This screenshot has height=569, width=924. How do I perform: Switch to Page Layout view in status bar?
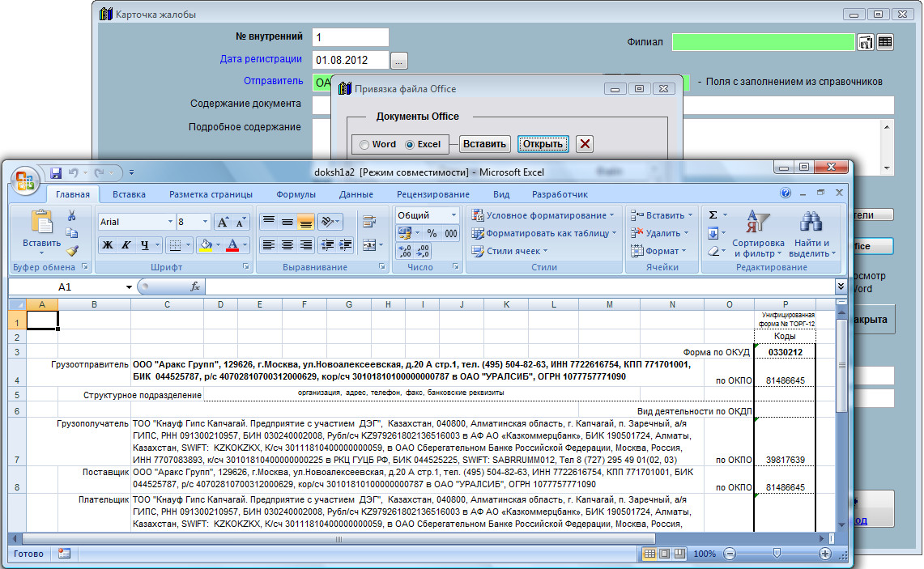664,554
